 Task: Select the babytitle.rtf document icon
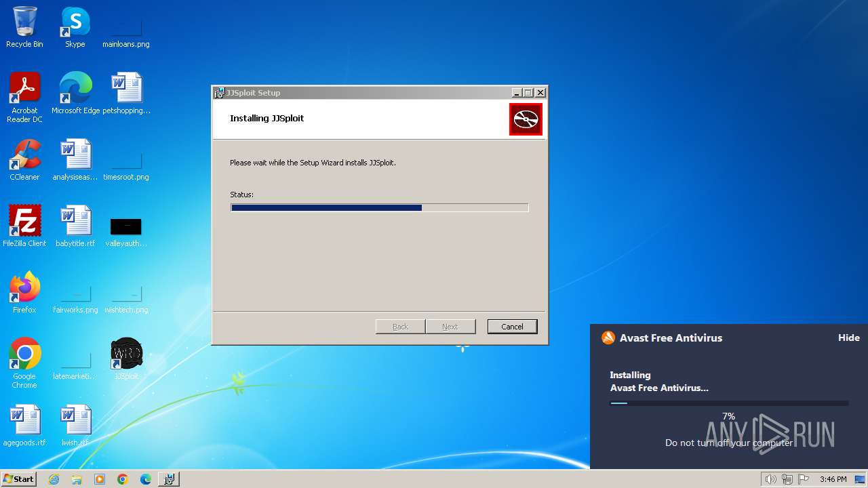click(75, 226)
